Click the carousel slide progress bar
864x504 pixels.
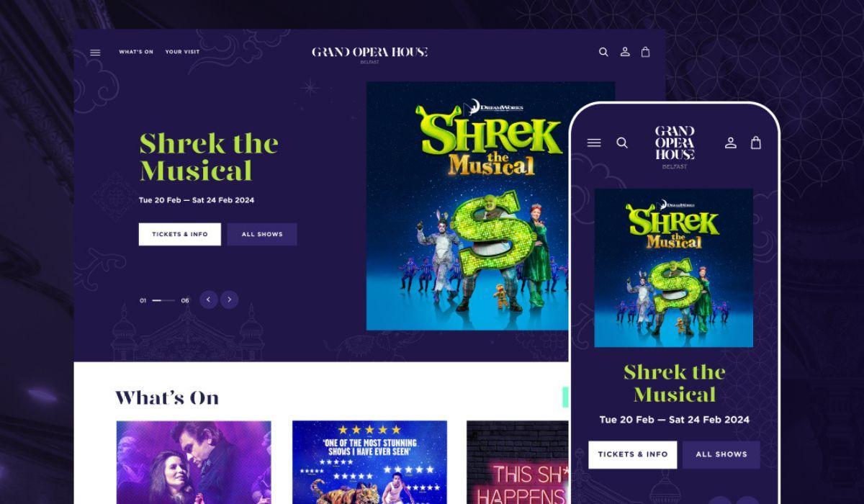coord(163,300)
